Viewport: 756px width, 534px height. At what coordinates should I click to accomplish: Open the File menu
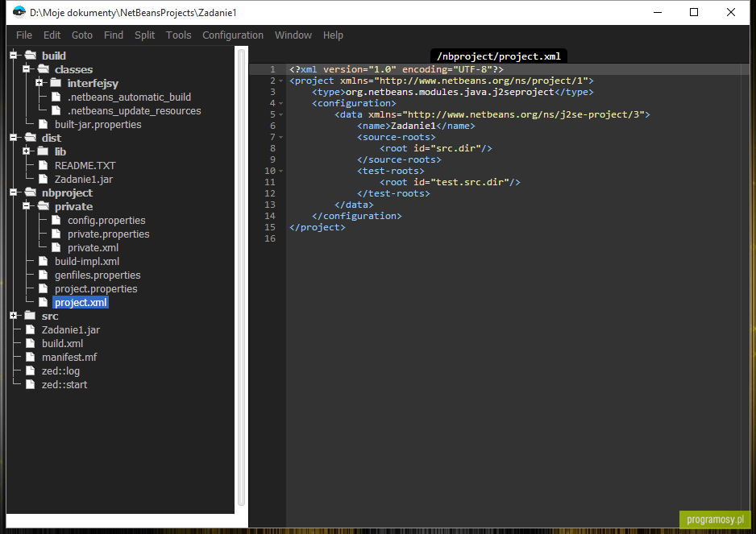(23, 35)
